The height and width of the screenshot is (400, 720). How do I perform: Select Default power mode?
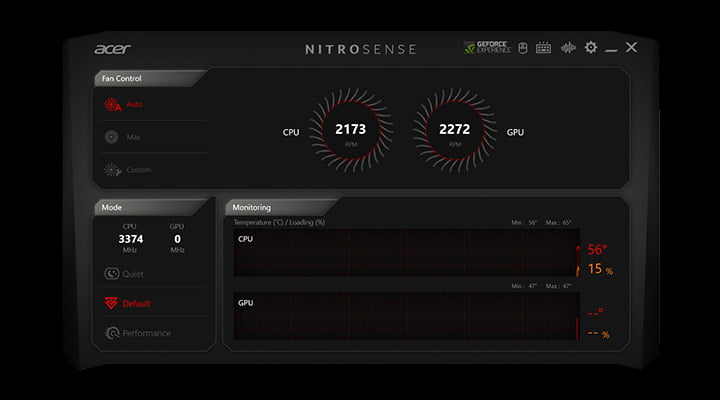point(127,303)
